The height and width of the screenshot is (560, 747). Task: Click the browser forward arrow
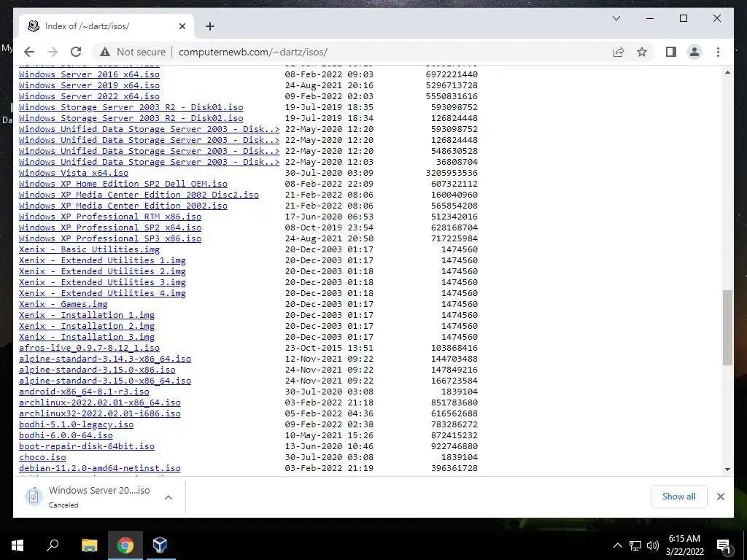pos(53,52)
